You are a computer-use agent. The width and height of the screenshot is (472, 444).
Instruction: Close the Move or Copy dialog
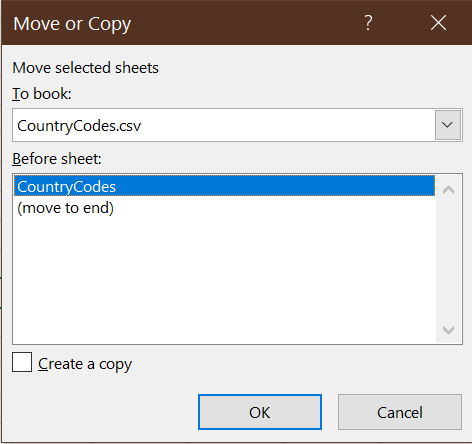438,23
